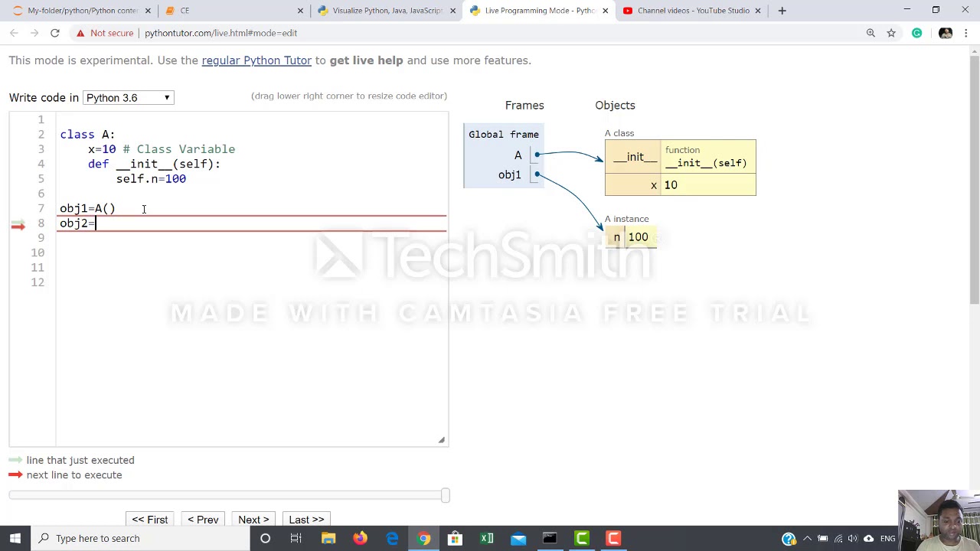Open Microsoft Store from taskbar
This screenshot has width=980, height=551.
click(455, 538)
